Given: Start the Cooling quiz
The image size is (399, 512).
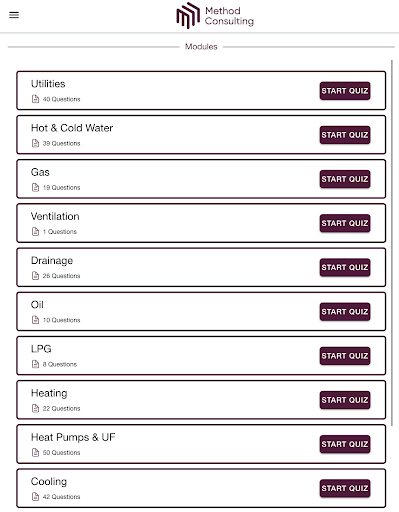Looking at the screenshot, I should coord(345,488).
